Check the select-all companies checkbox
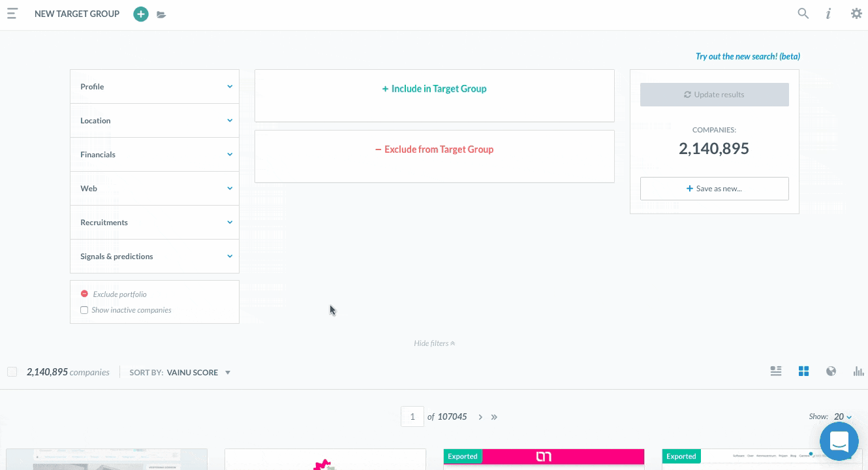The height and width of the screenshot is (470, 868). point(12,372)
